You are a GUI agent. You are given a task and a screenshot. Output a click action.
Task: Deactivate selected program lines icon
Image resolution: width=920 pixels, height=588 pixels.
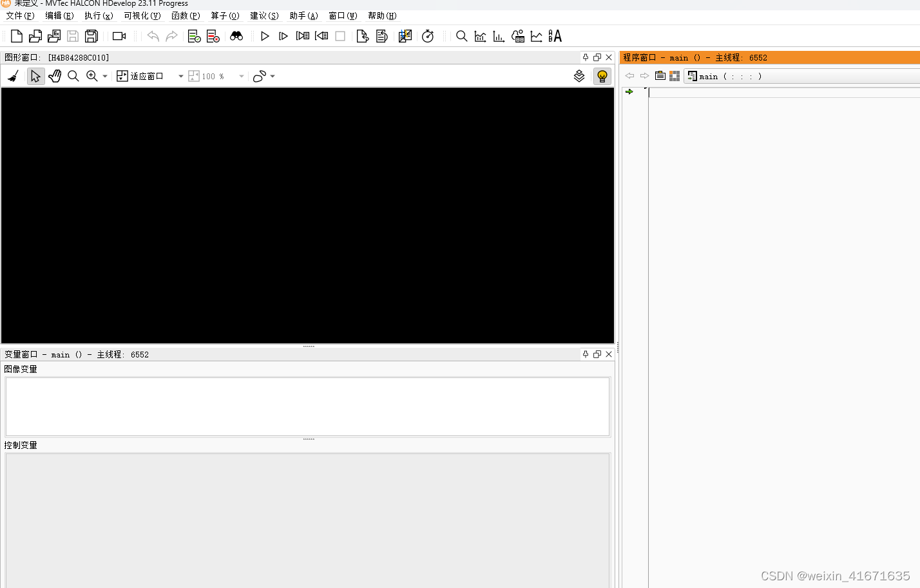point(213,36)
